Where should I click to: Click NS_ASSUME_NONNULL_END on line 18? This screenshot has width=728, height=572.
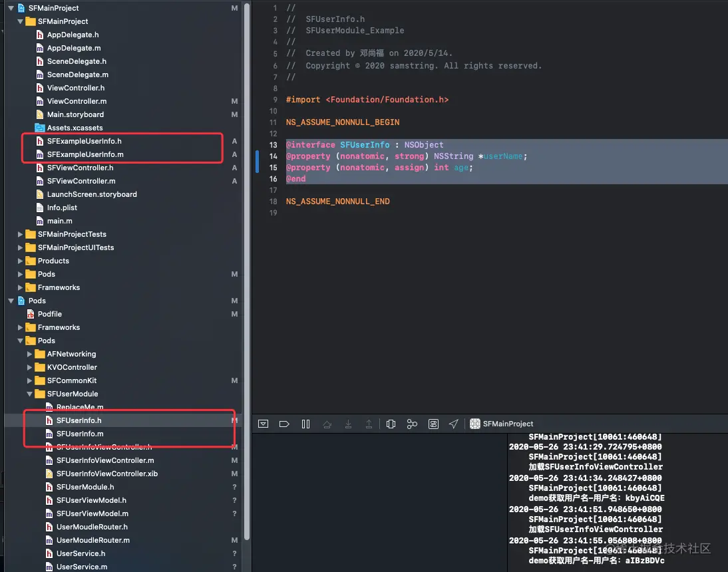[337, 202]
